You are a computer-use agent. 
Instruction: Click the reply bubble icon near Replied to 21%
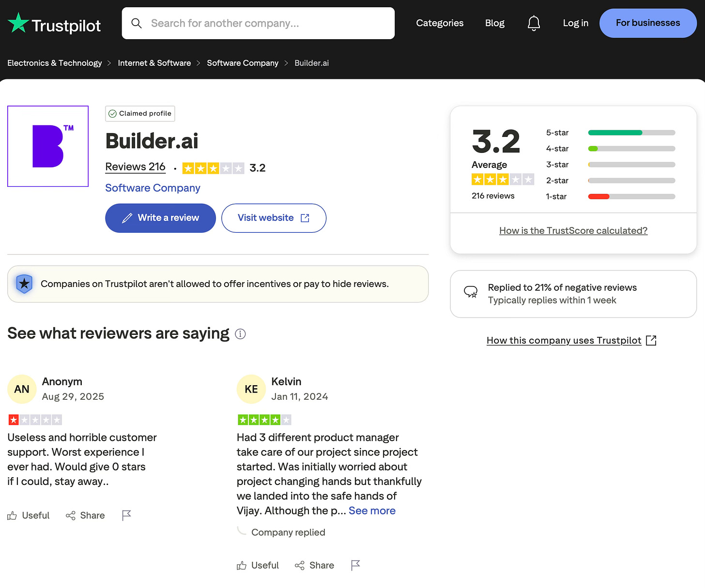(471, 292)
